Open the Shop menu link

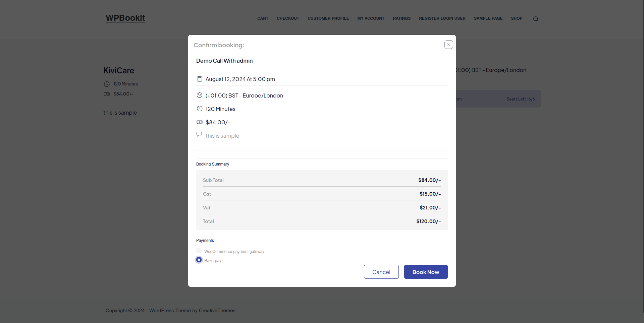click(517, 18)
